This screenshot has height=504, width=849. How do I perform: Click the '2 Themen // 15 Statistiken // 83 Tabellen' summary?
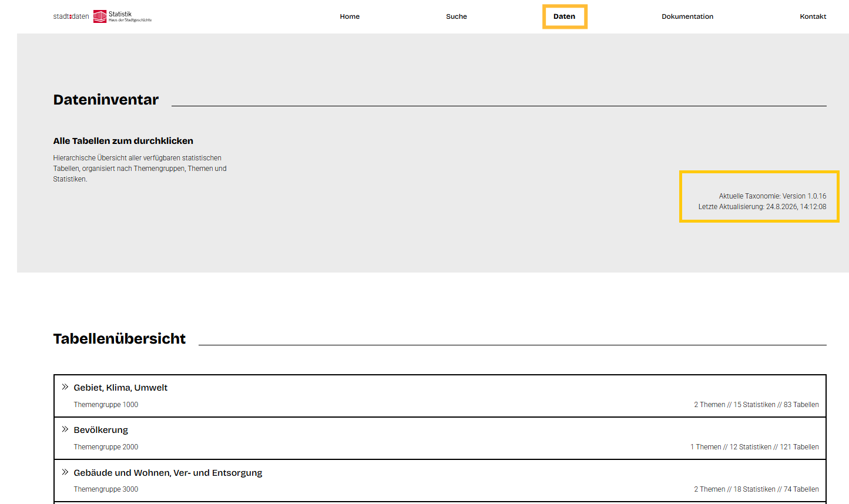pyautogui.click(x=756, y=405)
